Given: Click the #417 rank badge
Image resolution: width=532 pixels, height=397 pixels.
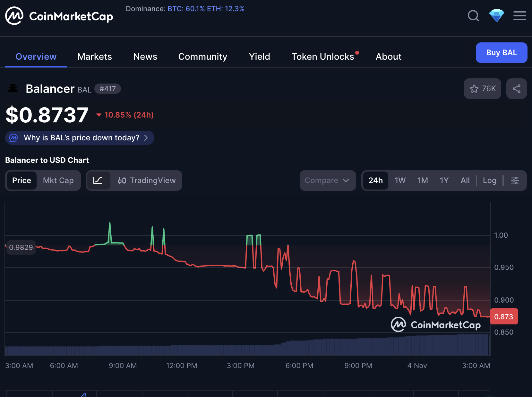Looking at the screenshot, I should click(x=107, y=89).
